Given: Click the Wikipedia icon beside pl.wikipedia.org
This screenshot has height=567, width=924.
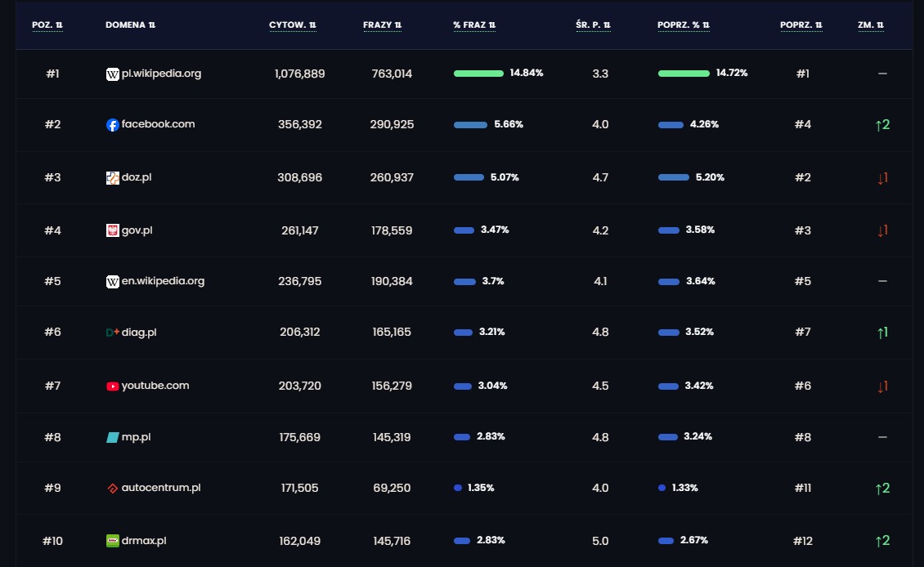Looking at the screenshot, I should (x=113, y=74).
